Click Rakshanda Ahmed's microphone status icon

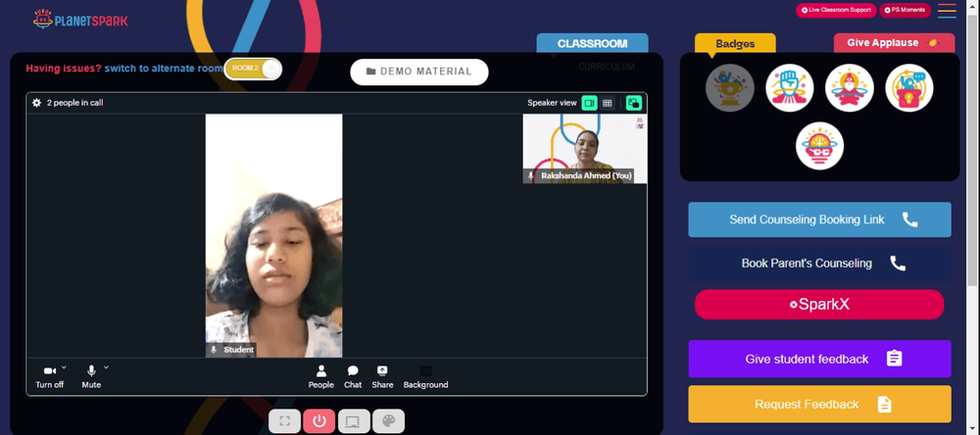point(531,176)
